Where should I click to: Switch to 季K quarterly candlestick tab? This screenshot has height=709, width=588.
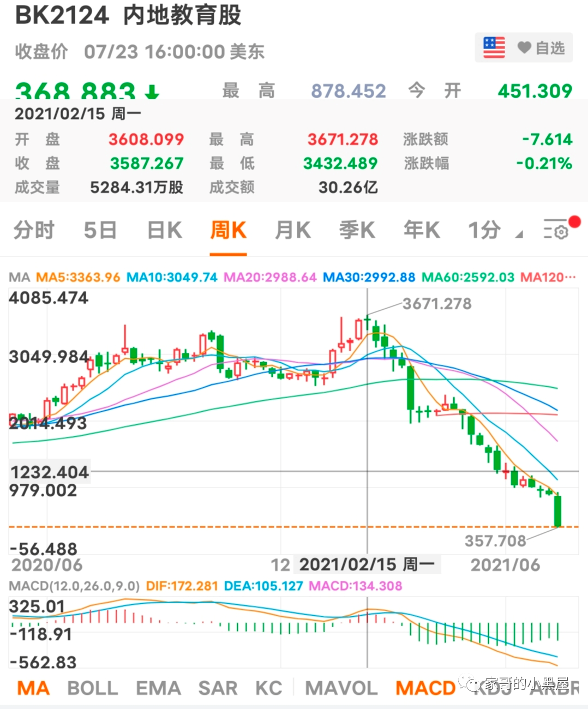[357, 230]
